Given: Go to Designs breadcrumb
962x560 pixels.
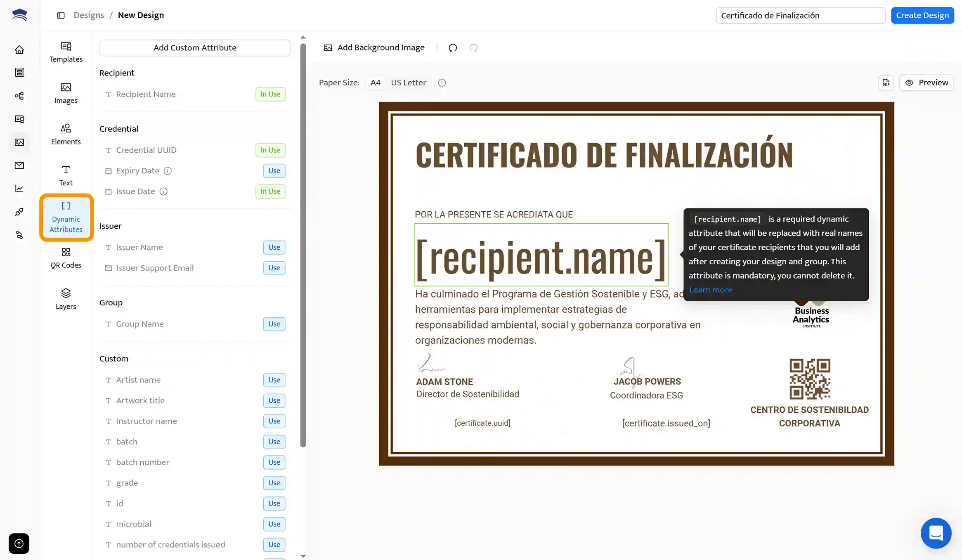Looking at the screenshot, I should (x=89, y=15).
